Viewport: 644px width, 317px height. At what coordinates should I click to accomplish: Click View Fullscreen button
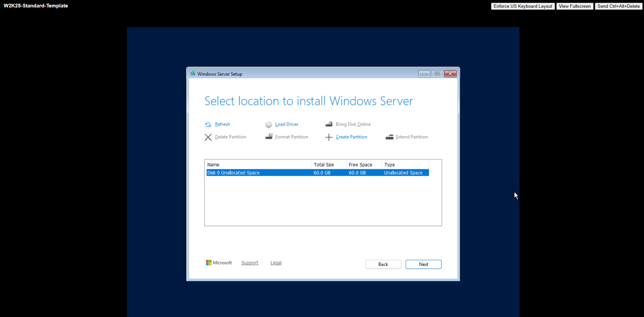click(x=575, y=6)
